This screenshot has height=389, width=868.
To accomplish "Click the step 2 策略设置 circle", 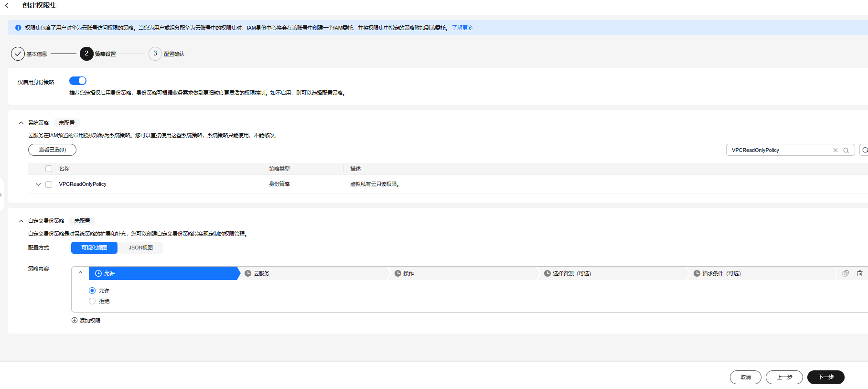I will (x=86, y=54).
